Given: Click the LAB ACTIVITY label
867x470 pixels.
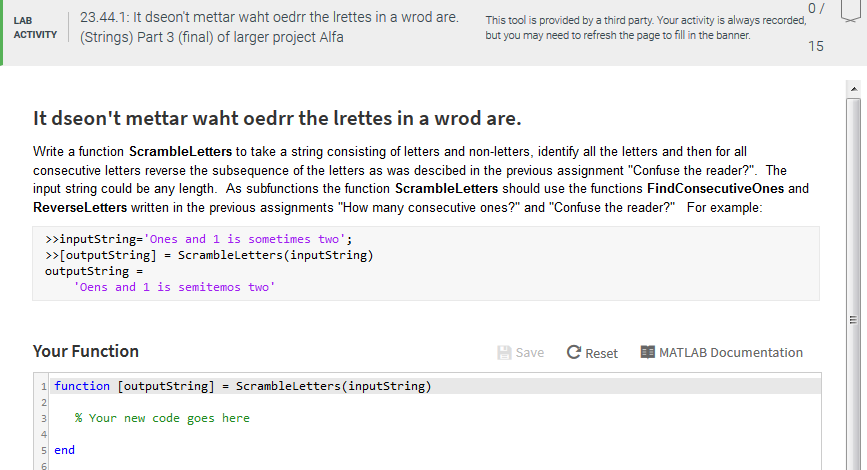Looking at the screenshot, I should click(35, 28).
